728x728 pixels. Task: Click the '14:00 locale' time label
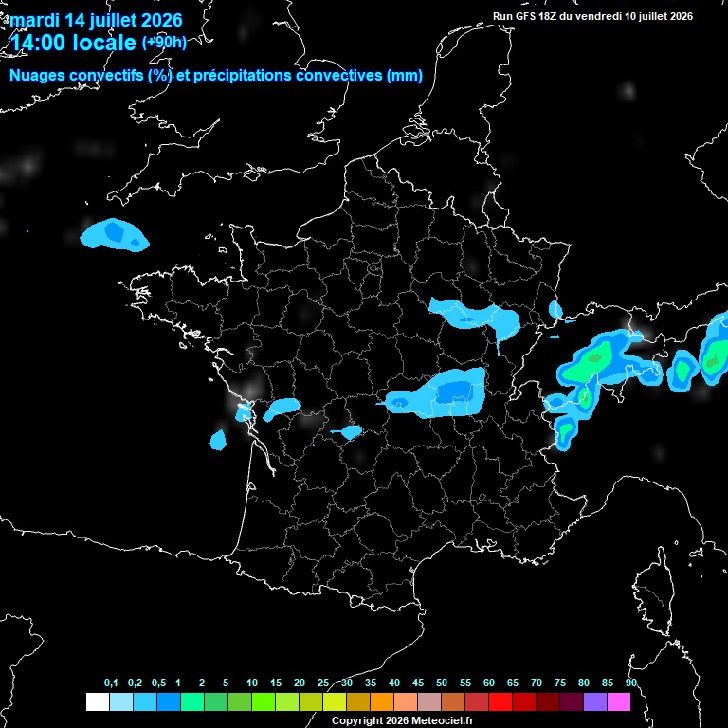click(73, 43)
